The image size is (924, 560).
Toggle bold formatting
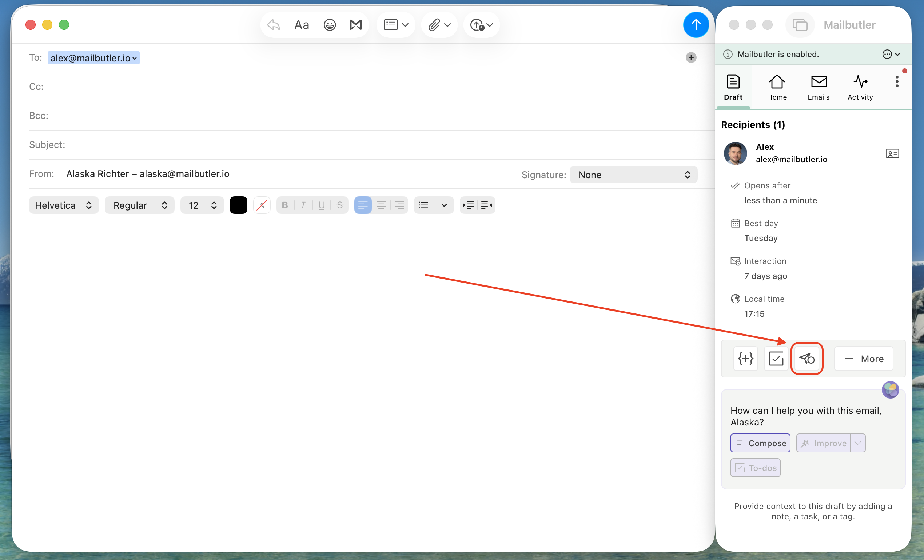[x=285, y=205]
